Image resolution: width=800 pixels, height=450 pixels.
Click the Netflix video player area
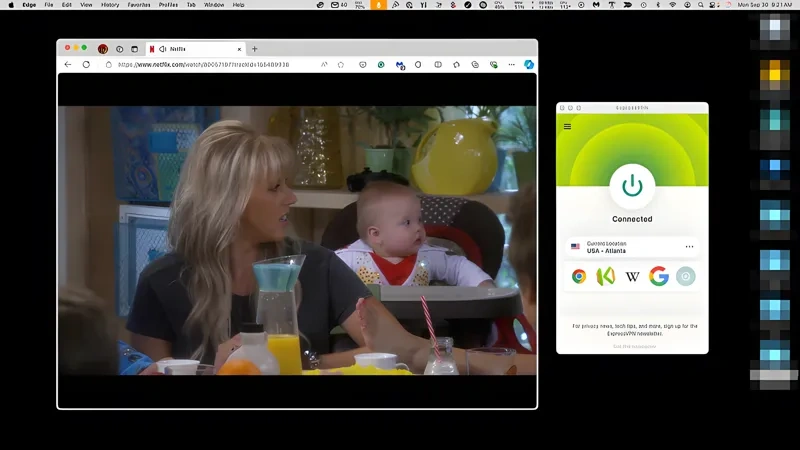click(297, 240)
